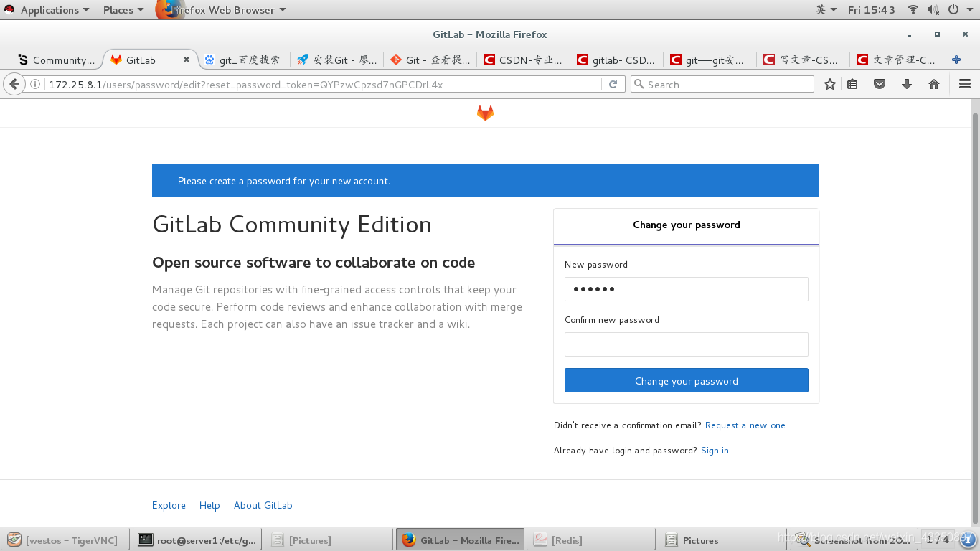This screenshot has height=551, width=980.
Task: Click the Pocket save icon
Action: (x=880, y=84)
